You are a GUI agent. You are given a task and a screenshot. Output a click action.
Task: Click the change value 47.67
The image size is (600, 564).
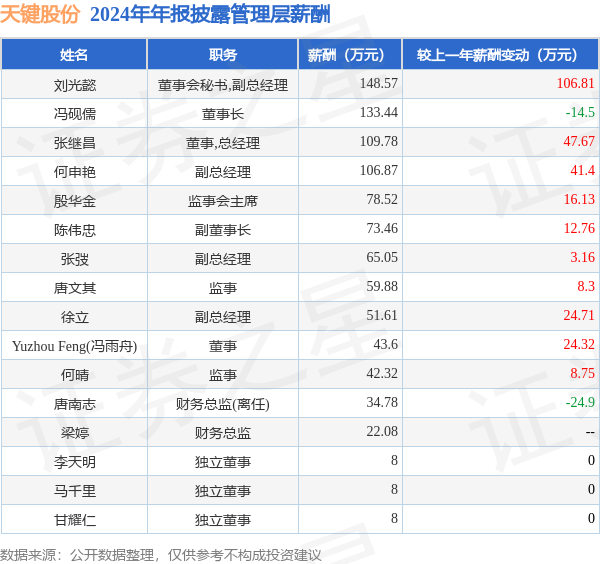tap(579, 141)
